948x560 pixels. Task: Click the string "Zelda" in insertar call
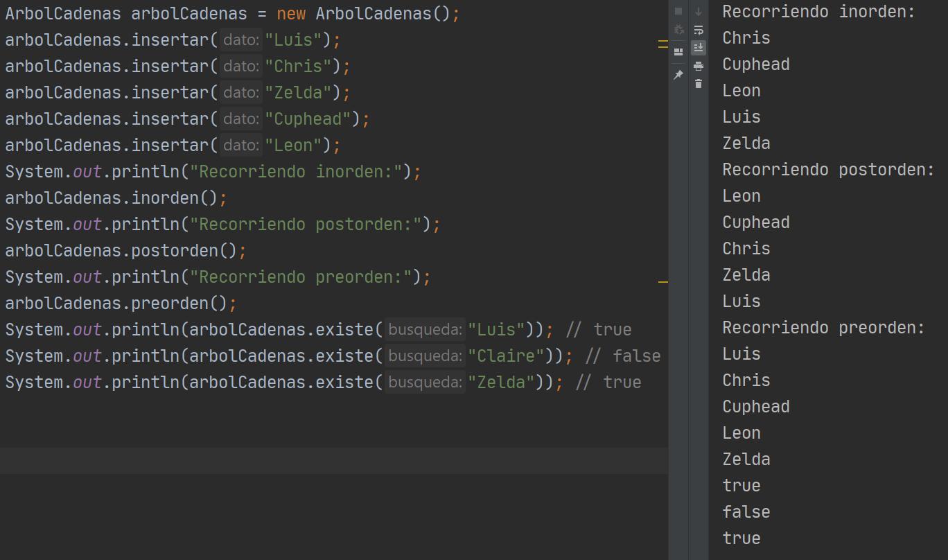coord(299,93)
